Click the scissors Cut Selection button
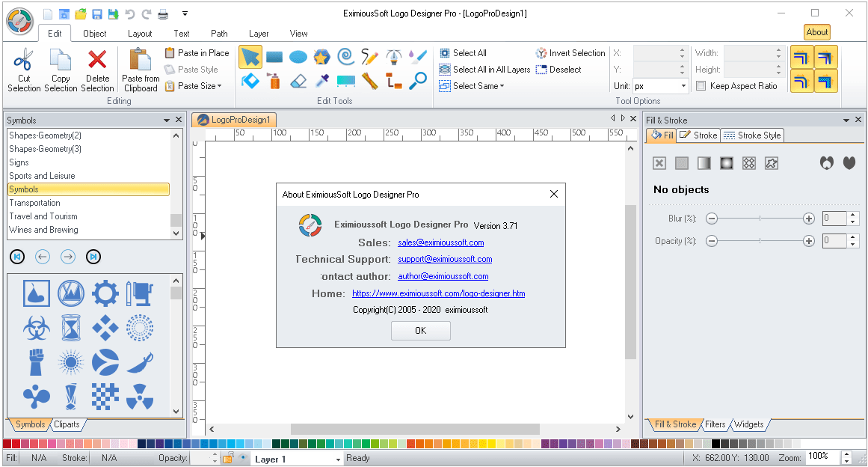 [x=24, y=70]
